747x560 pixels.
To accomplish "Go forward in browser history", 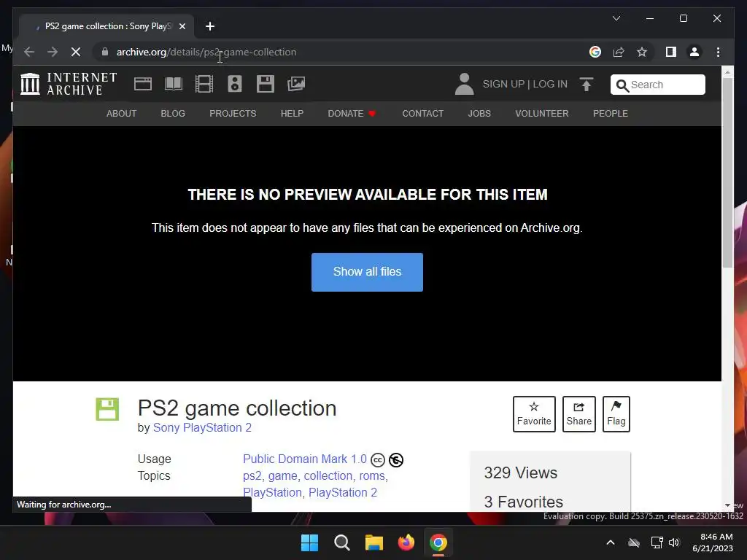I will pyautogui.click(x=53, y=52).
